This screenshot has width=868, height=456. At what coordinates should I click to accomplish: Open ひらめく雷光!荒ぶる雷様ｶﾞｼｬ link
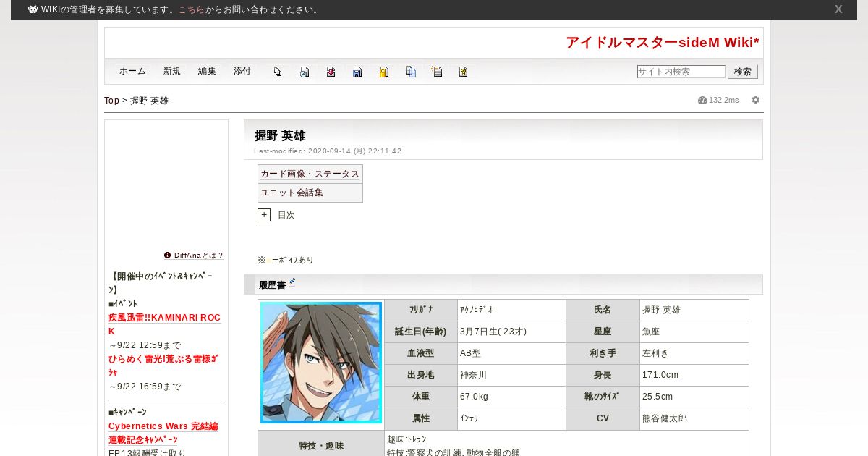pyautogui.click(x=163, y=366)
